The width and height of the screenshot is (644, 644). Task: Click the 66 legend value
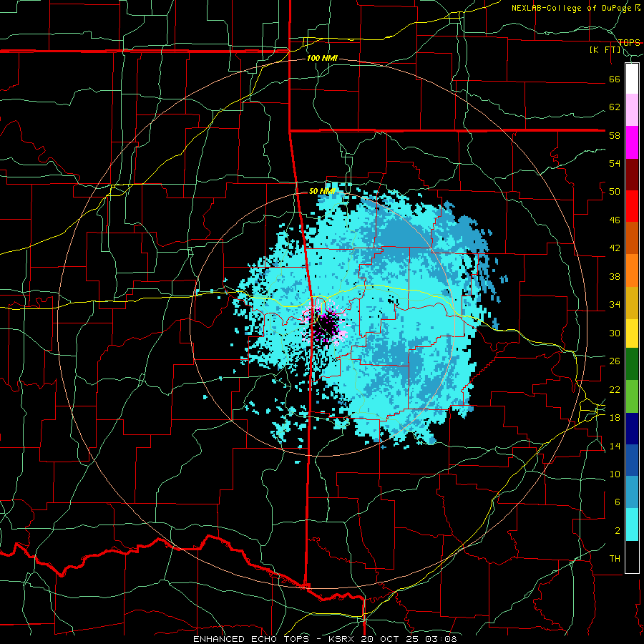[x=615, y=79]
